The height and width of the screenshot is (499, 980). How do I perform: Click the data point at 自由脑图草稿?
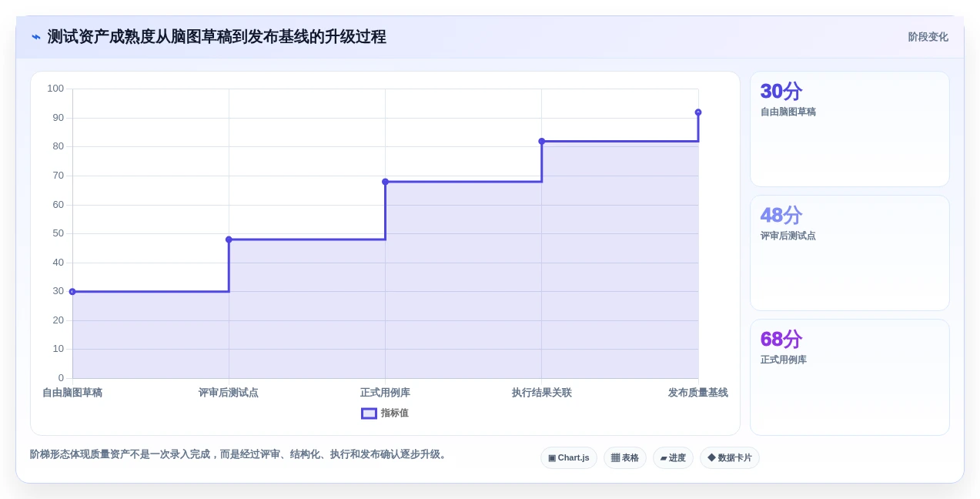click(x=72, y=292)
